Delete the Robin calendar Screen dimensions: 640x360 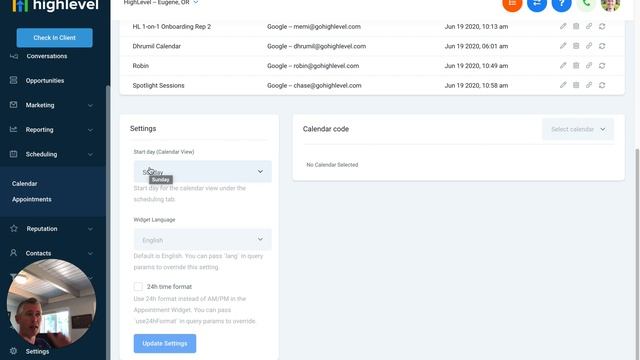pos(576,65)
